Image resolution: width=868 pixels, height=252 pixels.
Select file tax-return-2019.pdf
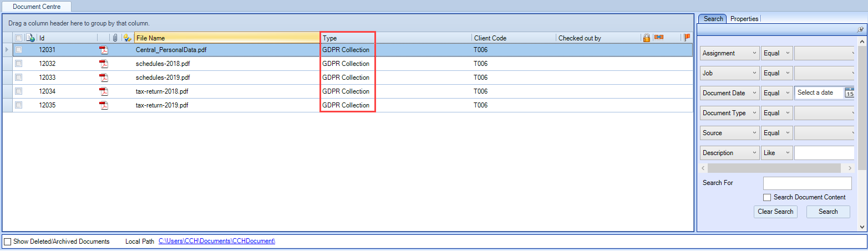(x=162, y=105)
